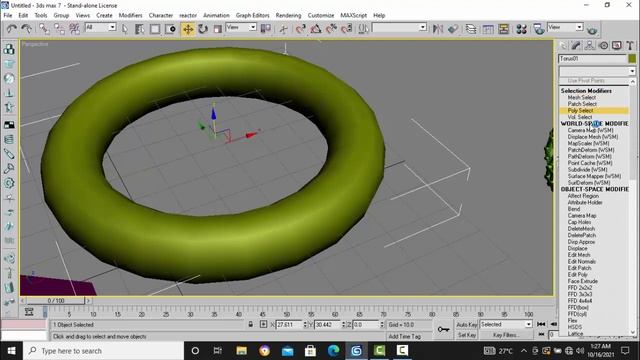The width and height of the screenshot is (640, 360).
Task: Open the Schematic View icon
Action: point(504,29)
